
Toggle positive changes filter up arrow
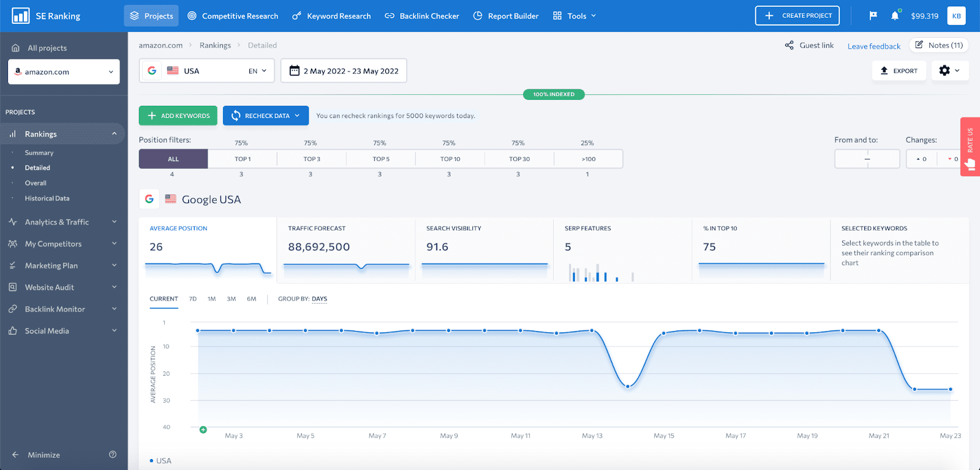[x=921, y=159]
